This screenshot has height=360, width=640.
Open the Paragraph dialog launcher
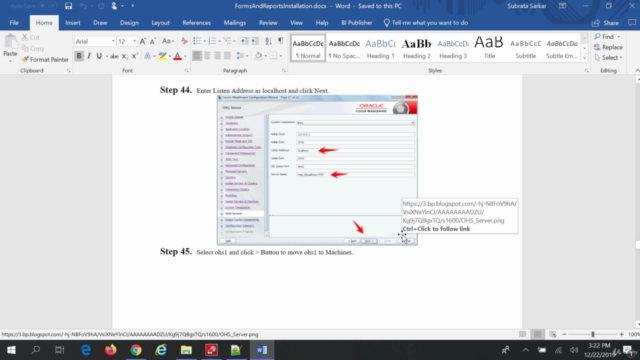(283, 71)
